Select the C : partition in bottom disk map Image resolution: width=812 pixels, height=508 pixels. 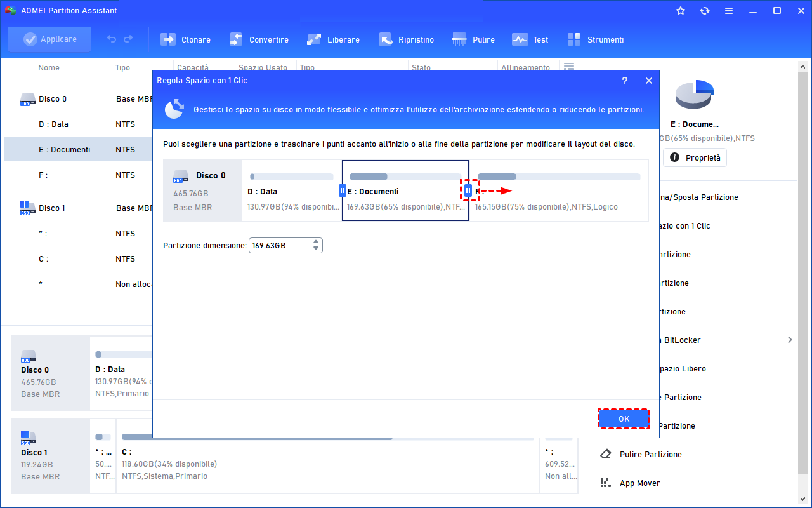(327, 456)
